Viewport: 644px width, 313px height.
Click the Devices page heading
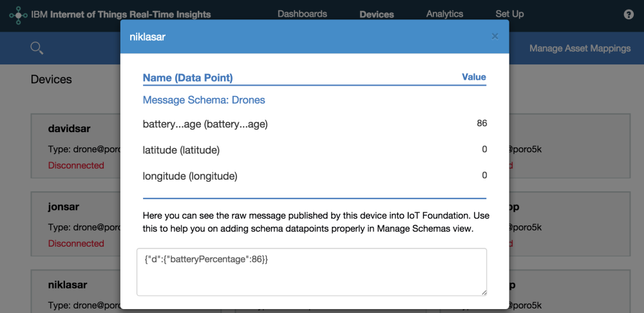[x=52, y=79]
